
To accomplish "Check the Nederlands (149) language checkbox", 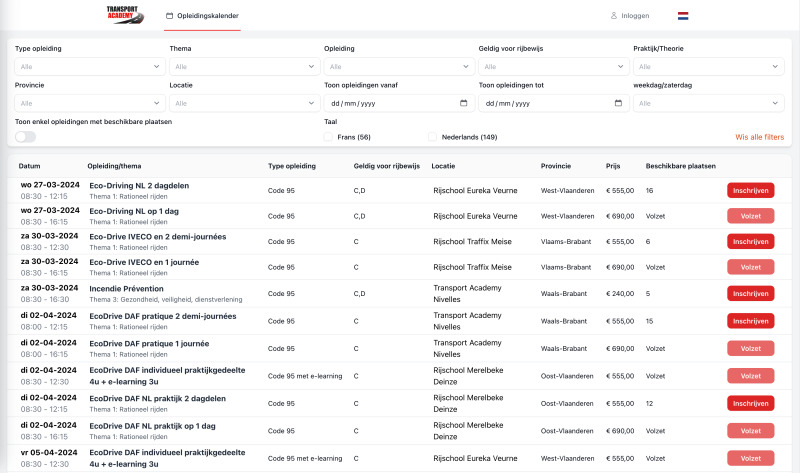I will click(x=433, y=137).
